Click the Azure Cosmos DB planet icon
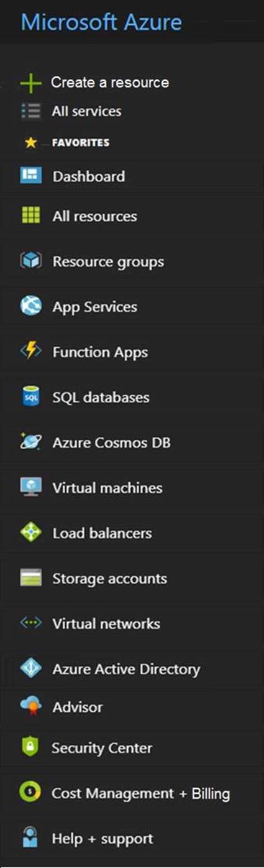 pyautogui.click(x=30, y=442)
